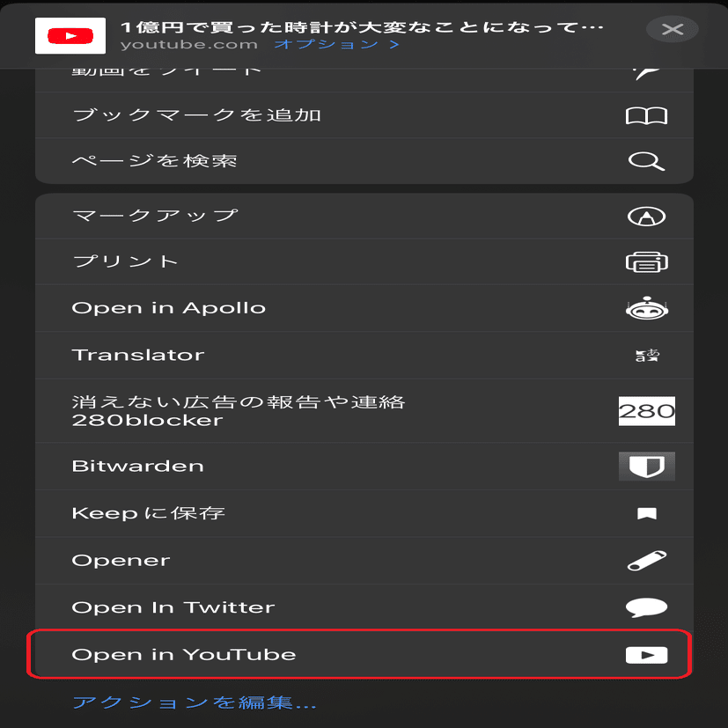
Task: Select Translator action
Action: 364,355
